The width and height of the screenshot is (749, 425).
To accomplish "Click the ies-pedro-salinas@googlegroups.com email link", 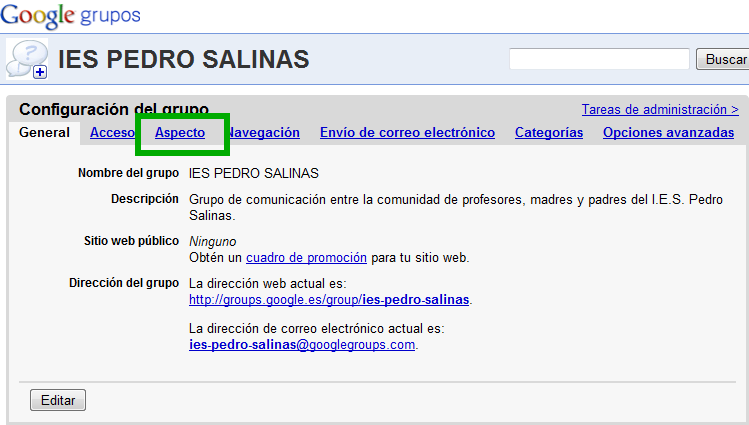I will click(x=302, y=345).
